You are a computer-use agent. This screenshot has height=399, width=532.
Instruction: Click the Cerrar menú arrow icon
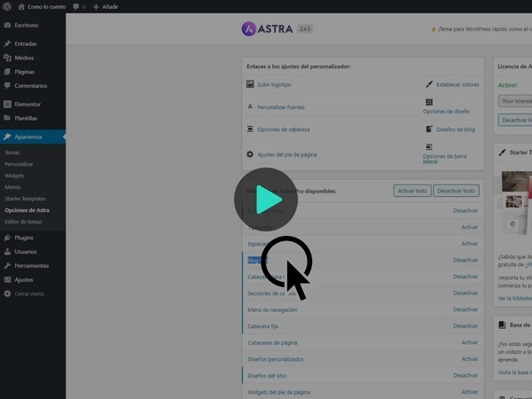(7, 293)
